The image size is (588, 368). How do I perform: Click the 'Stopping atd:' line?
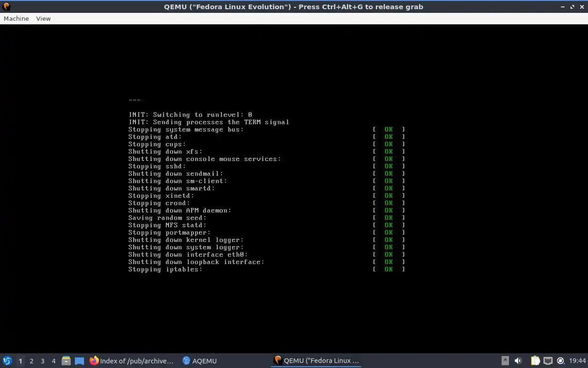click(x=155, y=137)
